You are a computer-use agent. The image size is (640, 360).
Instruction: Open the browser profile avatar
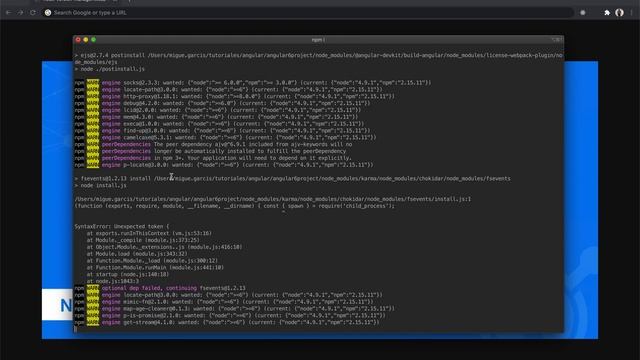click(x=619, y=13)
